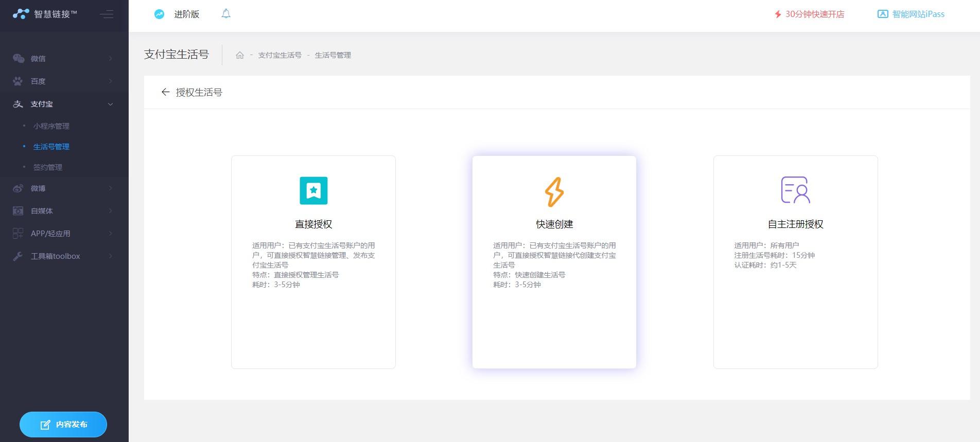Go back using the arrow beside 授权生活号
This screenshot has height=442, width=980.
coord(165,92)
